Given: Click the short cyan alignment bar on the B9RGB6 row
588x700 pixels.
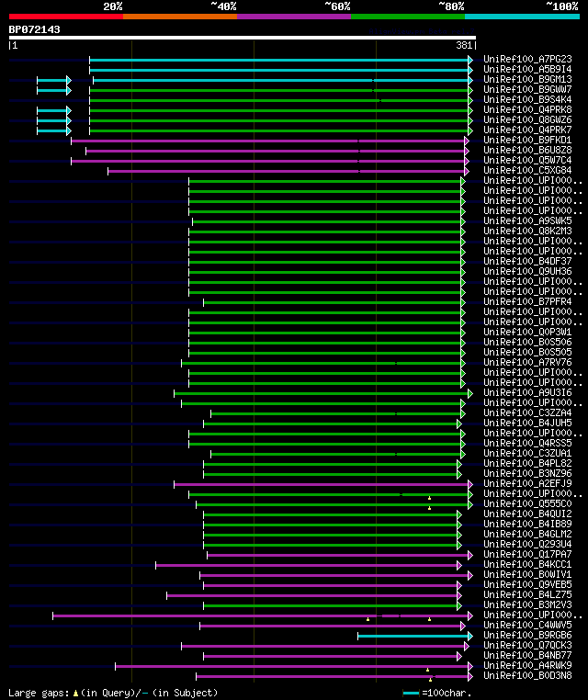Looking at the screenshot, I should click(x=414, y=636).
